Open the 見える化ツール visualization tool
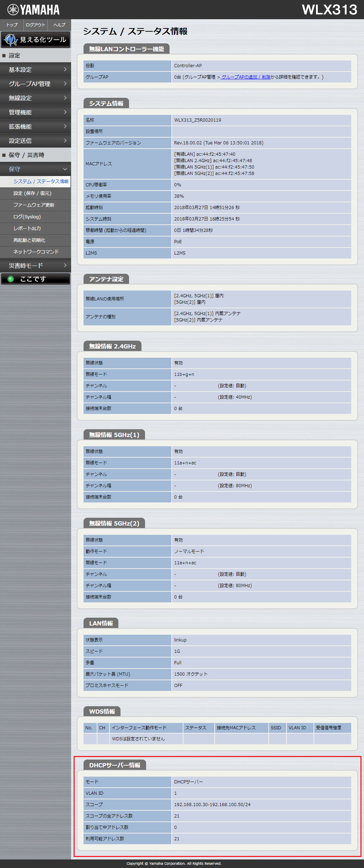This screenshot has width=364, height=868. tap(36, 40)
